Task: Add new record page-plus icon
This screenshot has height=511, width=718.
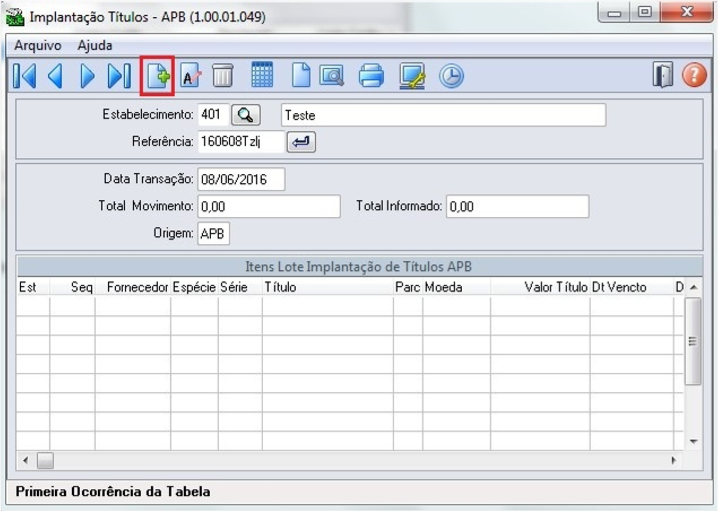Action: [x=158, y=76]
